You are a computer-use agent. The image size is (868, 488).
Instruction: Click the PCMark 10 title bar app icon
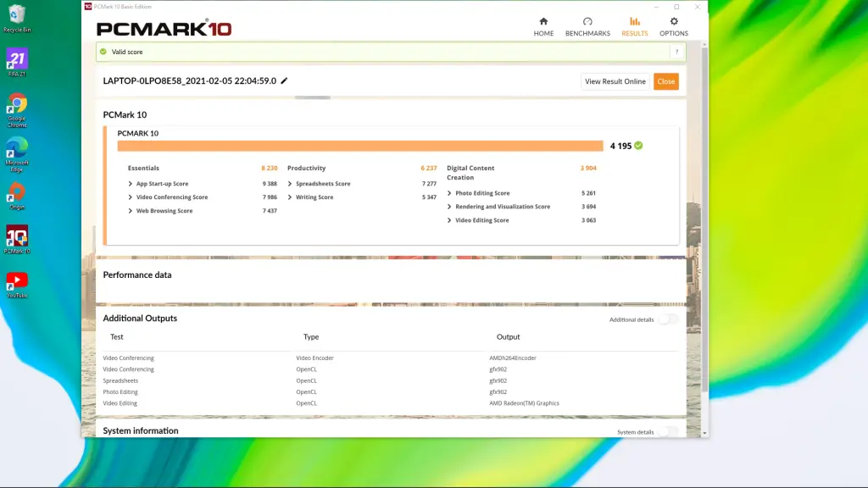click(88, 7)
